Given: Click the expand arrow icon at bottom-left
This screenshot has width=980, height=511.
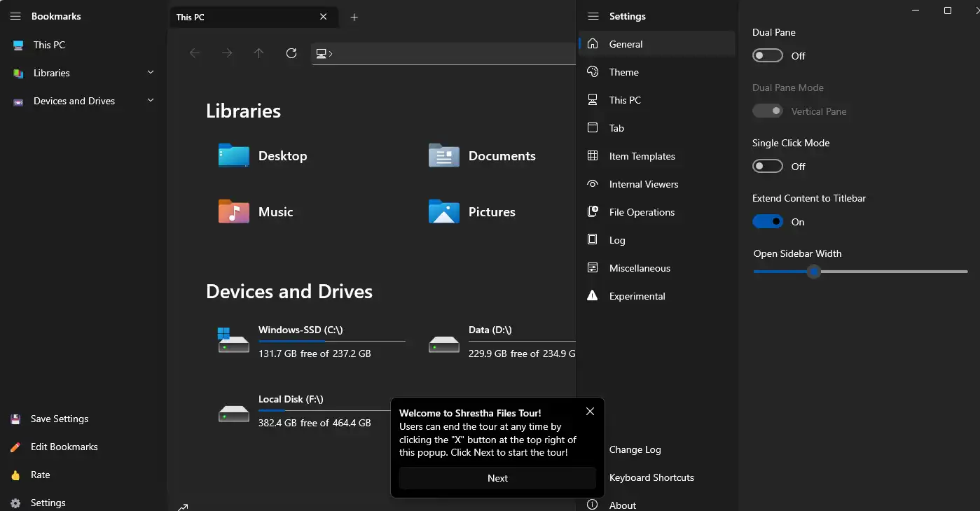Looking at the screenshot, I should 183,506.
